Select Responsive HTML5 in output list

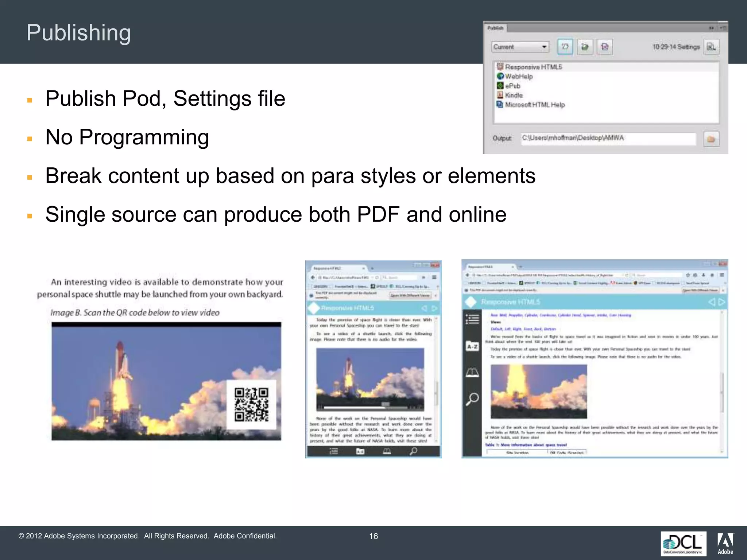coord(533,67)
